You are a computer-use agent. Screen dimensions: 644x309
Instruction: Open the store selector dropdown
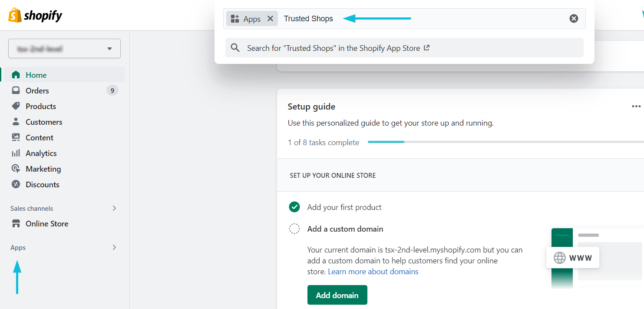click(x=64, y=49)
